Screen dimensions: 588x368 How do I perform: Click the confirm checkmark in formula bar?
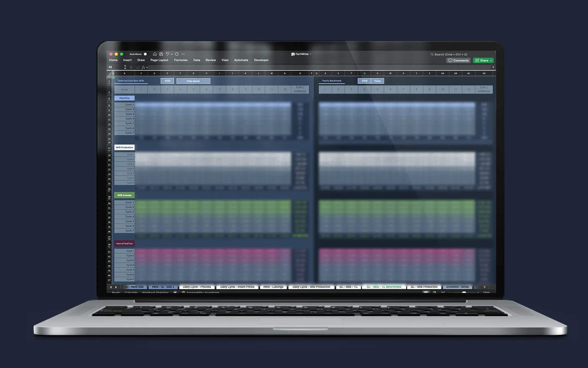click(x=138, y=67)
